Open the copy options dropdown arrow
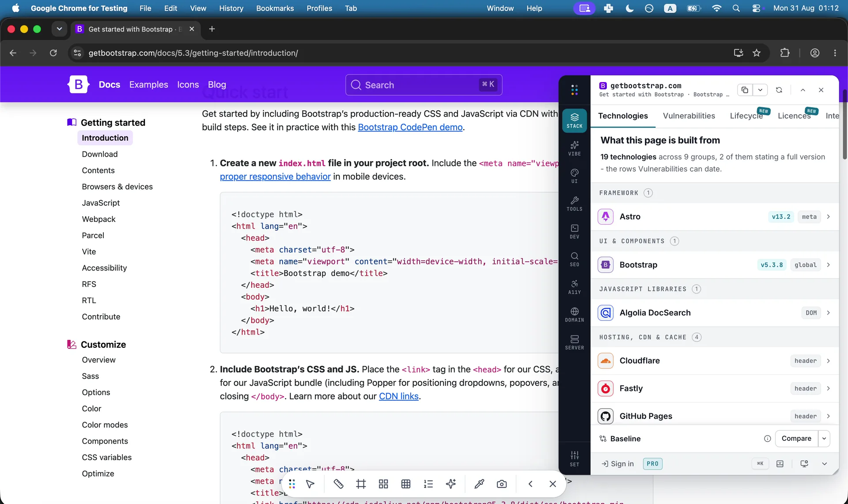The height and width of the screenshot is (504, 848). pyautogui.click(x=760, y=90)
